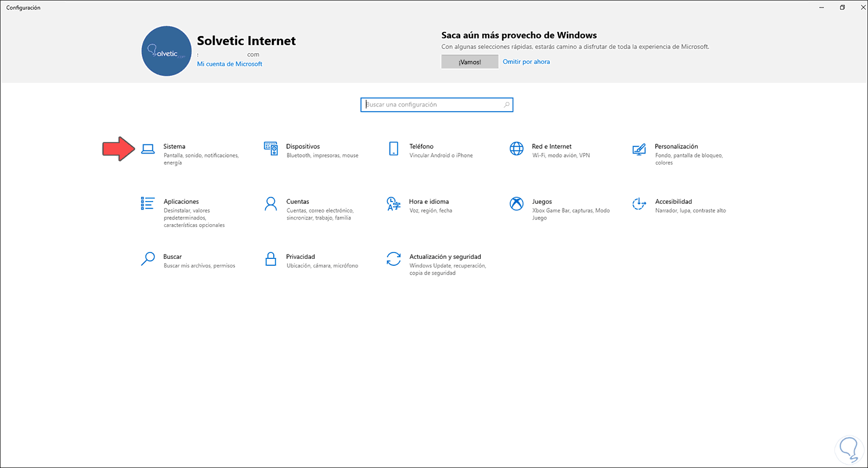Open the Aplicaciones list icon
Screen dimensions: 868x468
(148, 203)
